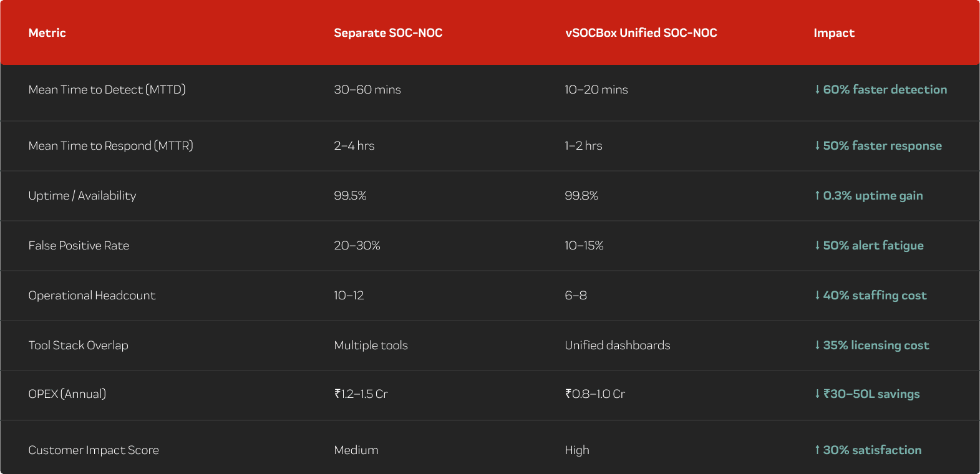The height and width of the screenshot is (474, 980).
Task: Click the down arrow beside 50% alert fatigue
Action: (817, 245)
